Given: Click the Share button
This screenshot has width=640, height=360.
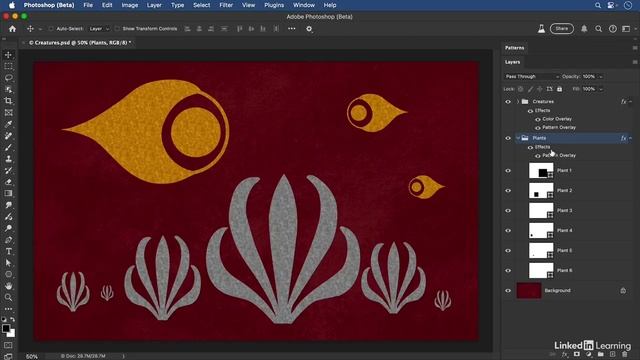Looking at the screenshot, I should [562, 29].
